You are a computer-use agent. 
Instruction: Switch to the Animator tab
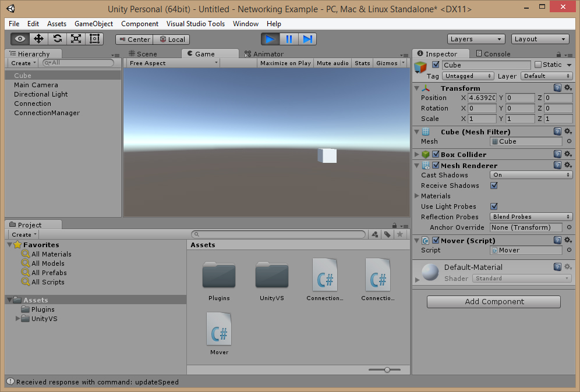tap(264, 54)
